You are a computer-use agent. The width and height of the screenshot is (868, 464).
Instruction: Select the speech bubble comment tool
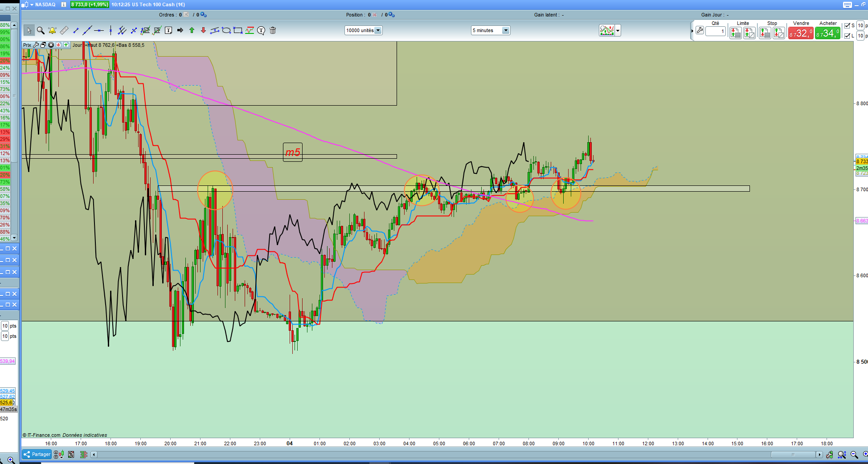(x=261, y=30)
